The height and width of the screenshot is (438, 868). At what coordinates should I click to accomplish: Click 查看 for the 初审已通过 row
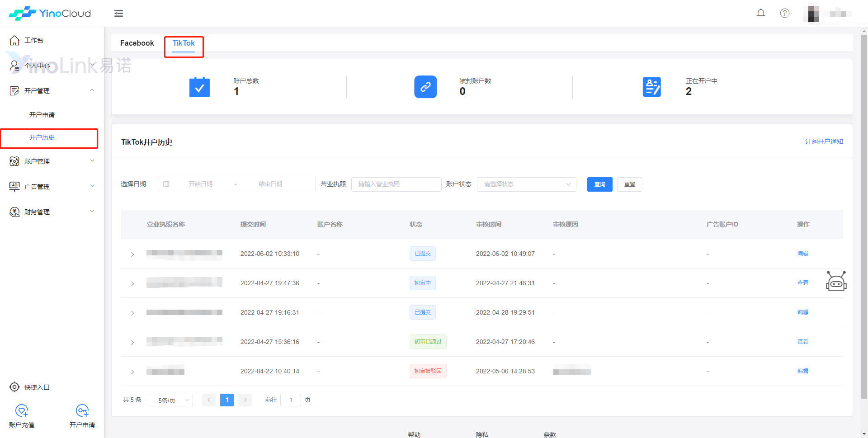pos(803,342)
